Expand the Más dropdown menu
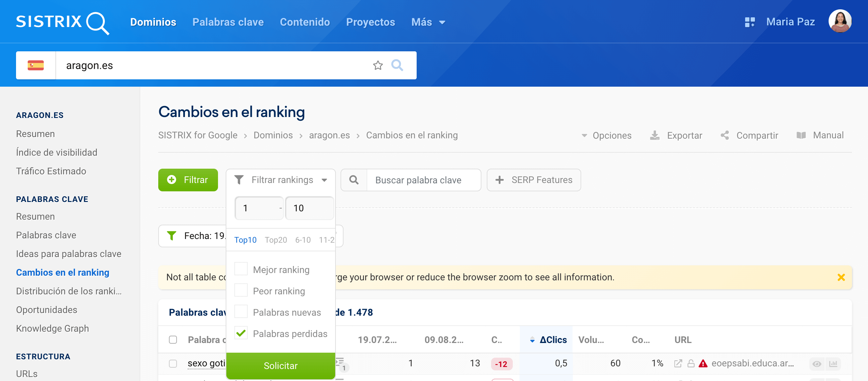The height and width of the screenshot is (381, 868). point(428,22)
